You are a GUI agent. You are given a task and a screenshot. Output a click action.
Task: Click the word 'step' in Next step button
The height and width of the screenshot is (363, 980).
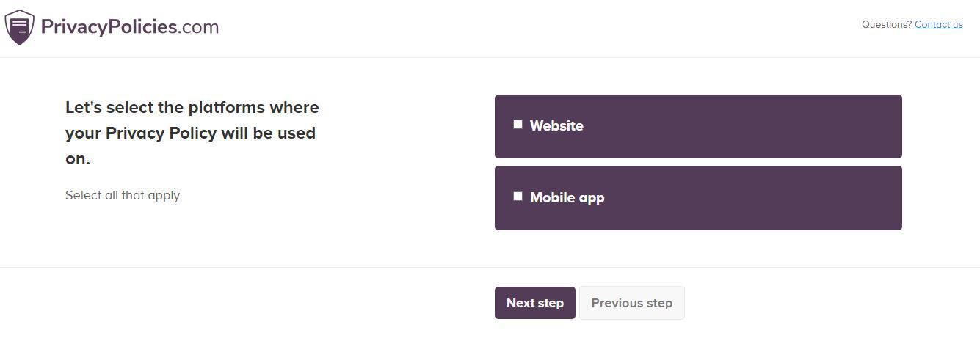[x=551, y=304]
